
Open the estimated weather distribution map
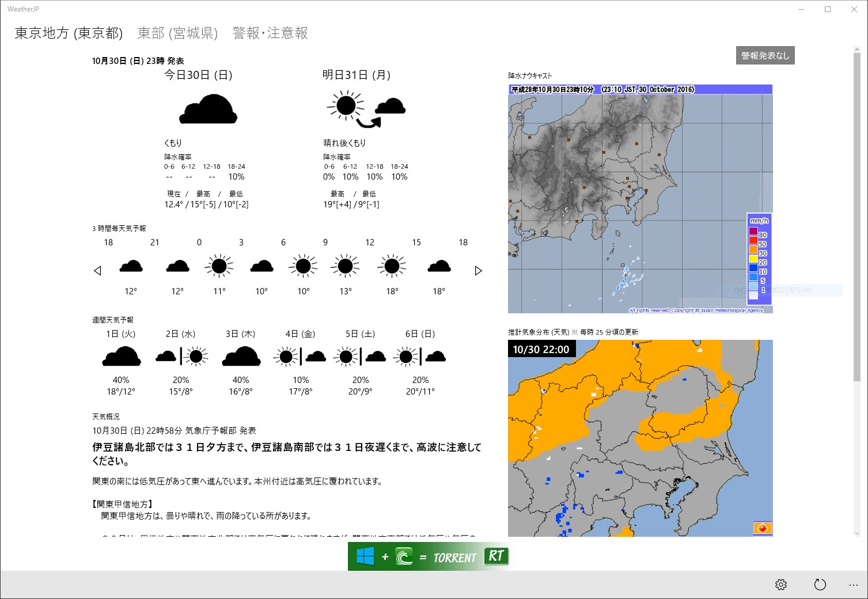pos(640,438)
